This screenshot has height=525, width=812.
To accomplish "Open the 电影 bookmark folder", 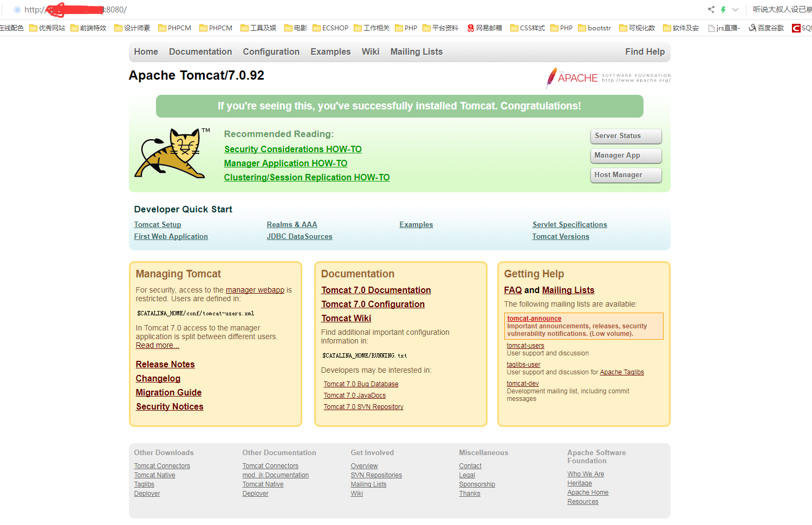I will pos(296,28).
